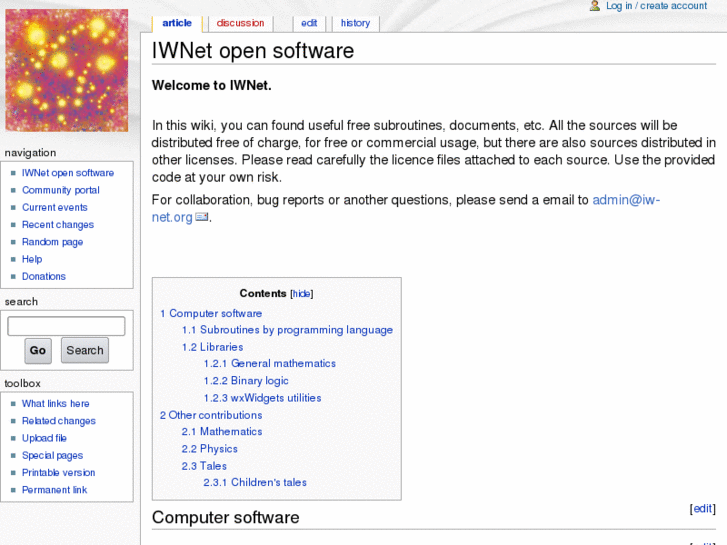Switch to the article tab
Image resolution: width=727 pixels, height=545 pixels.
click(177, 23)
